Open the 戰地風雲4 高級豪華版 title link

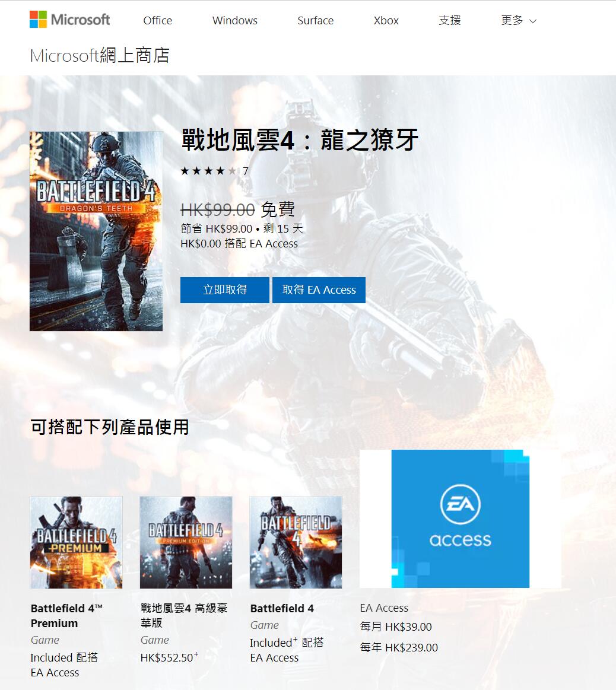(x=184, y=615)
